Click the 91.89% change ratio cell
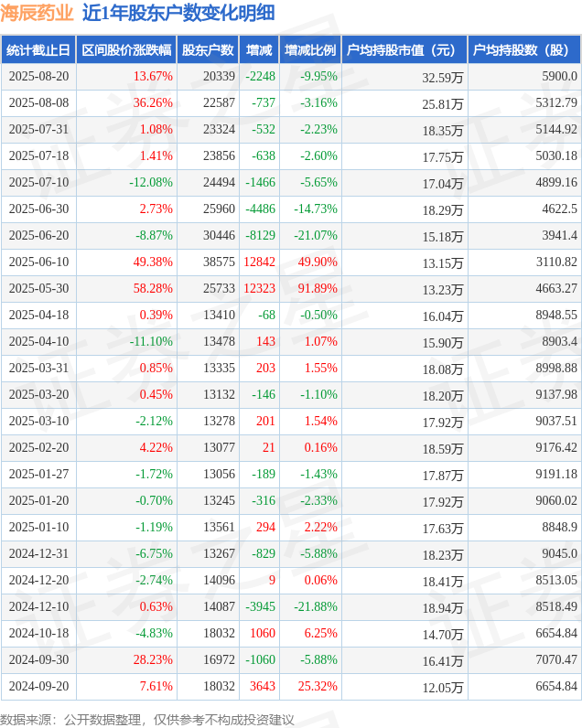 [x=318, y=288]
